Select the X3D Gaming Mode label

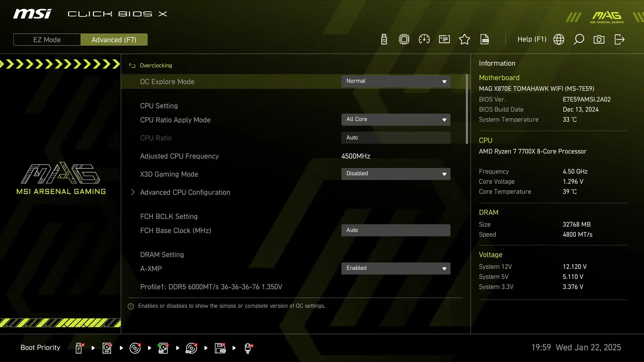[169, 174]
